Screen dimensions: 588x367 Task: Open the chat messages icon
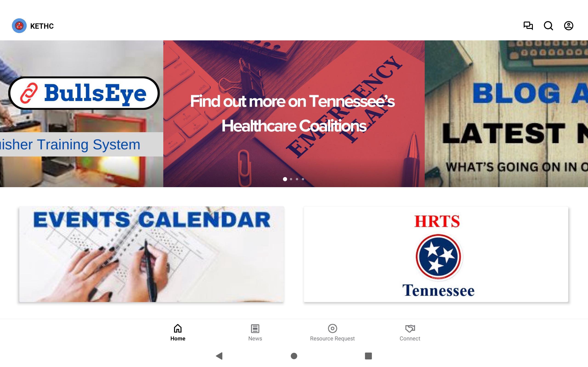(528, 26)
